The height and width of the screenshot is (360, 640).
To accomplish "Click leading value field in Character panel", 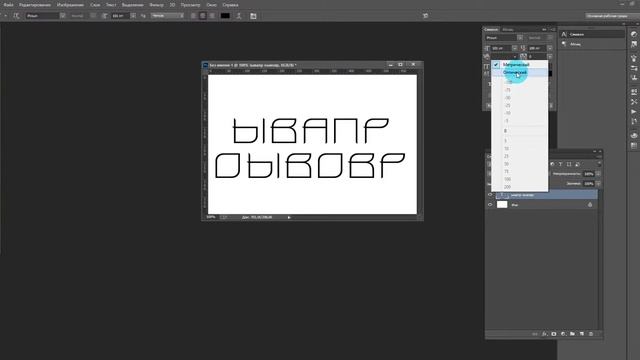I will 537,48.
